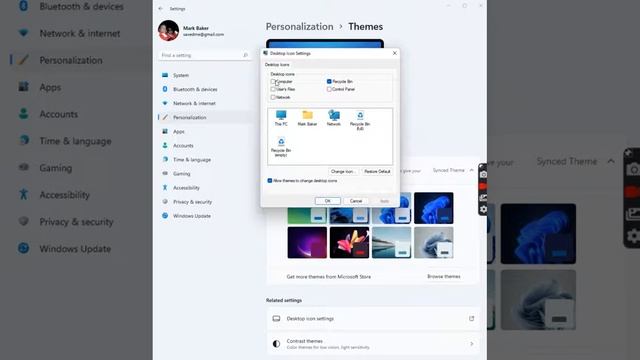Click Cancel in Desktop Icon Settings

[x=356, y=201]
